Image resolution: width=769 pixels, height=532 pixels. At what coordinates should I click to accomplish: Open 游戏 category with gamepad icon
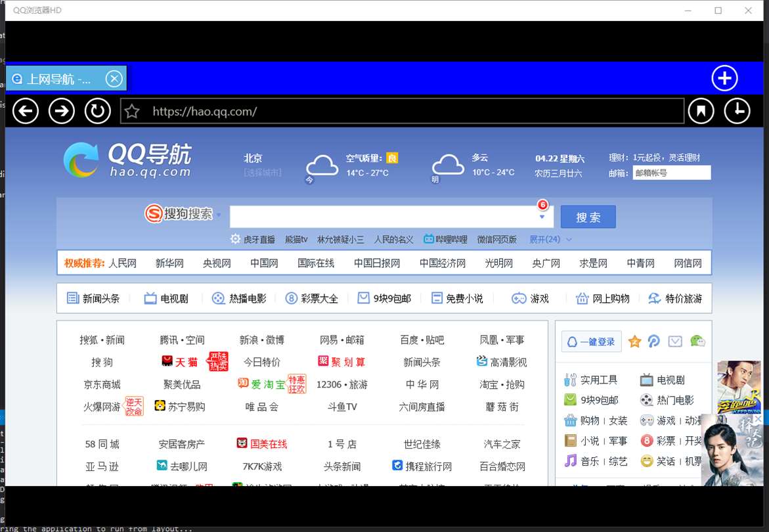pyautogui.click(x=530, y=298)
